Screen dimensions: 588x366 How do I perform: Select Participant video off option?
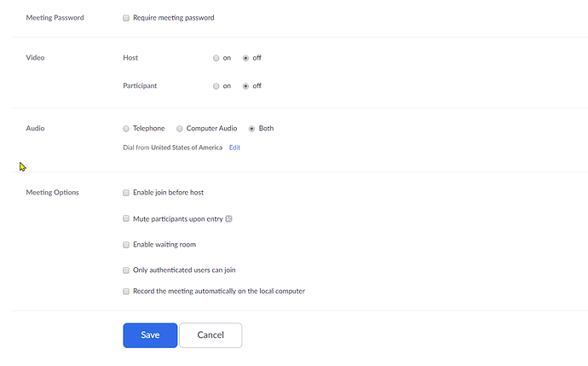pyautogui.click(x=246, y=86)
